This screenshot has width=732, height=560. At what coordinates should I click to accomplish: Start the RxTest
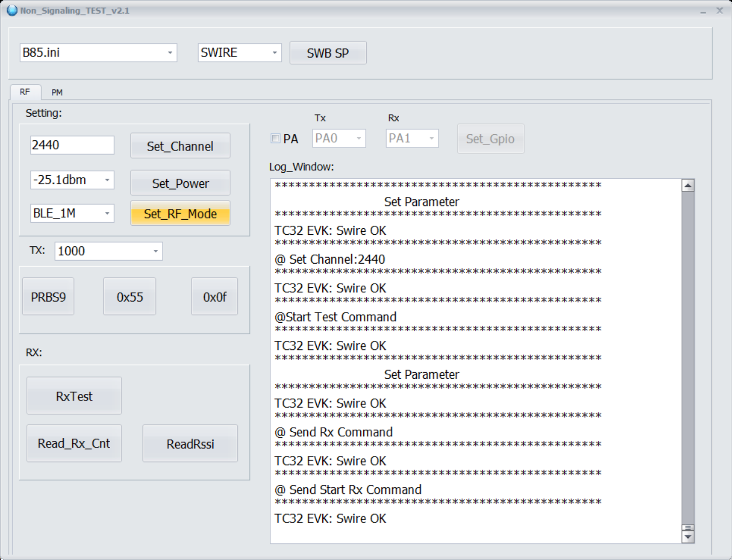tap(74, 396)
